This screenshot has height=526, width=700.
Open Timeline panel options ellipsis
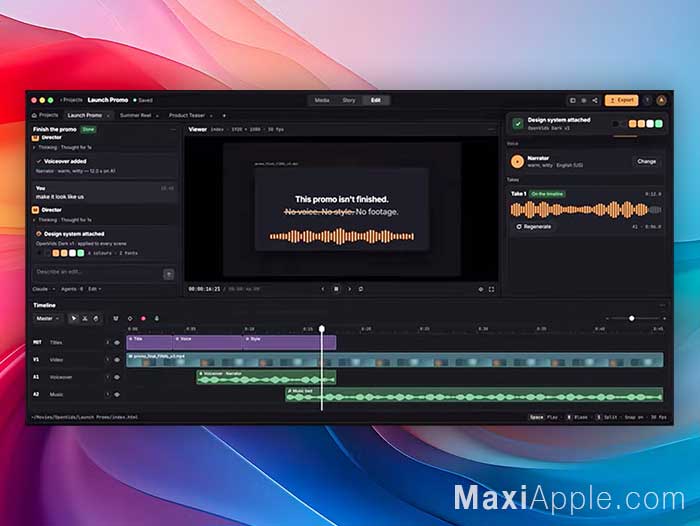[x=662, y=305]
